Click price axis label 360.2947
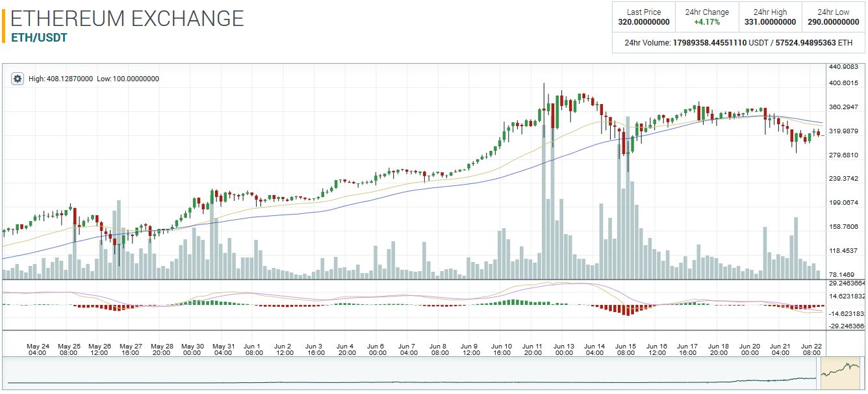868x394 pixels. [844, 107]
